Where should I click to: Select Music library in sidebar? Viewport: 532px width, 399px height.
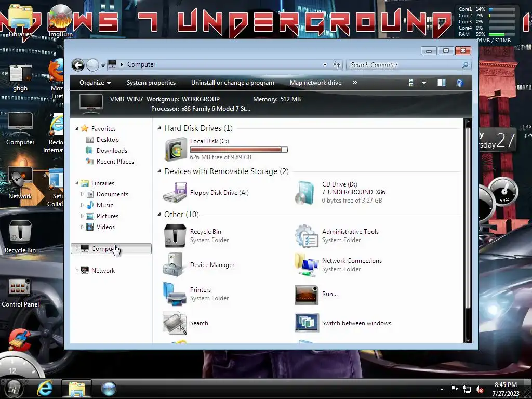[104, 205]
